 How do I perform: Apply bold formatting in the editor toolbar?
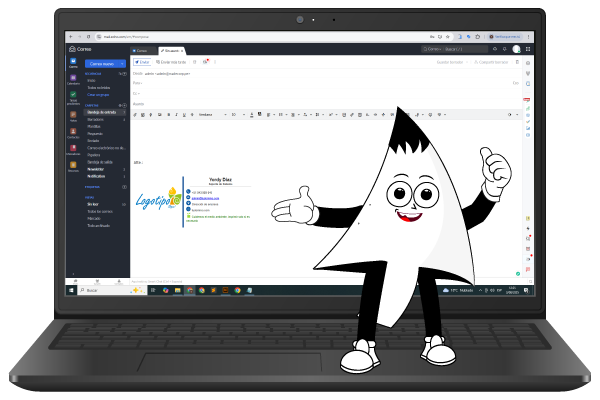pyautogui.click(x=169, y=114)
